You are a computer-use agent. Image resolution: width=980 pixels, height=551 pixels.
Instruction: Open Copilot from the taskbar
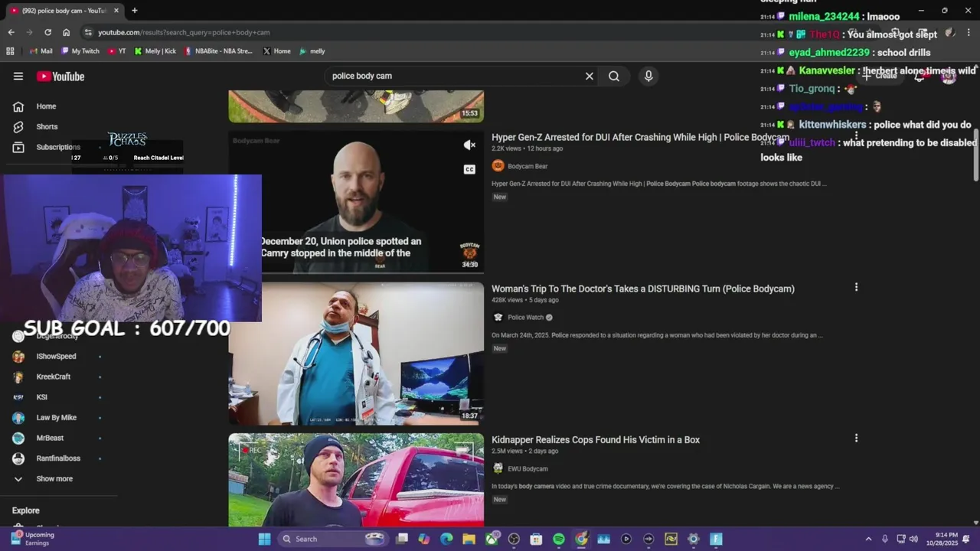click(424, 539)
